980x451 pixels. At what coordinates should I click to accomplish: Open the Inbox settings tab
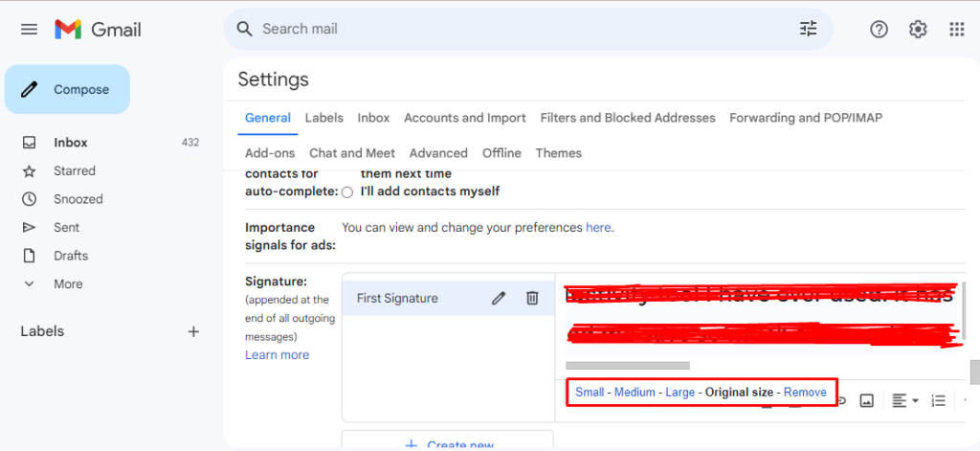(x=374, y=118)
